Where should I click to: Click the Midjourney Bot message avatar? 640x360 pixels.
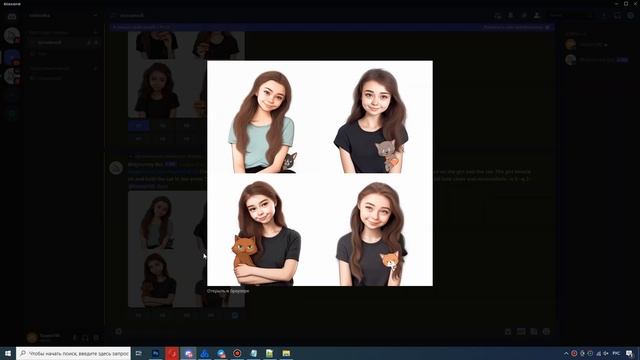pos(116,167)
